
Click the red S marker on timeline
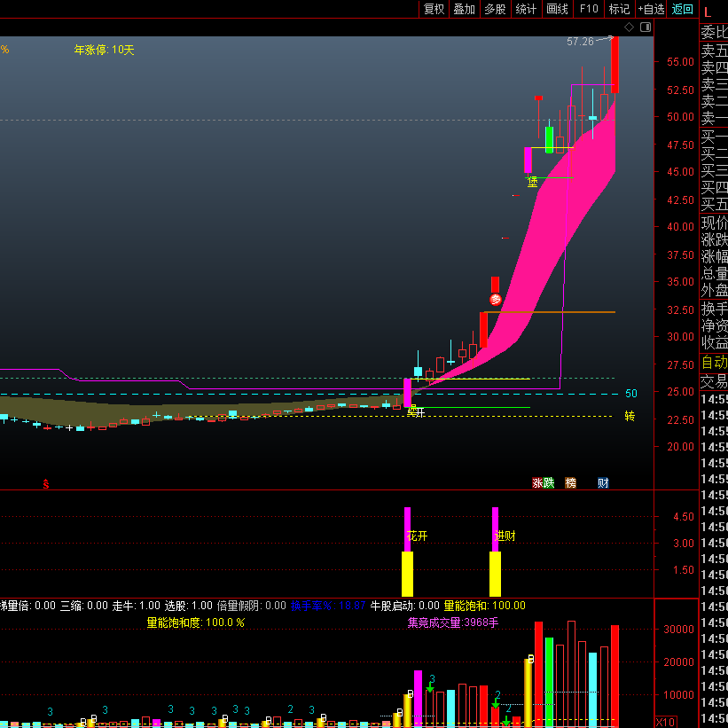coord(46,484)
